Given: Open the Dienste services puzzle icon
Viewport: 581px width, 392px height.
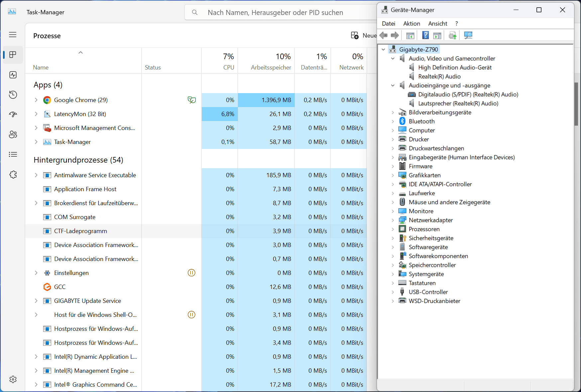Looking at the screenshot, I should click(13, 175).
